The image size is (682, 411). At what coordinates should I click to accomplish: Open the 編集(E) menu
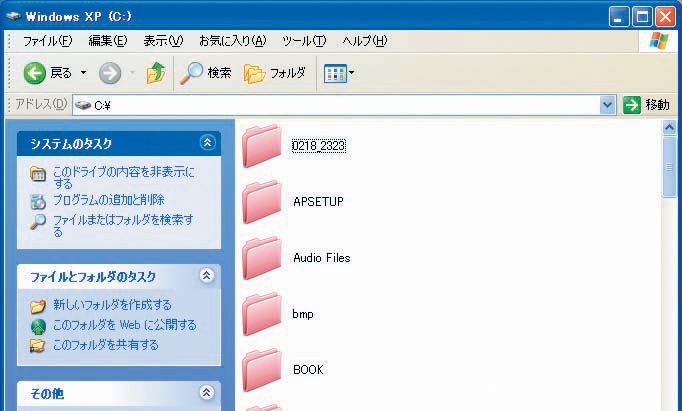(x=107, y=41)
